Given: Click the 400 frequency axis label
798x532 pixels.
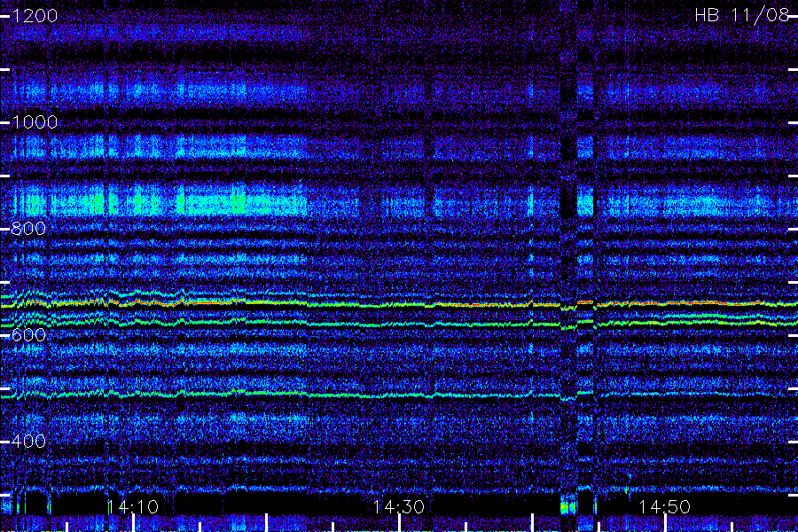Looking at the screenshot, I should (28, 442).
